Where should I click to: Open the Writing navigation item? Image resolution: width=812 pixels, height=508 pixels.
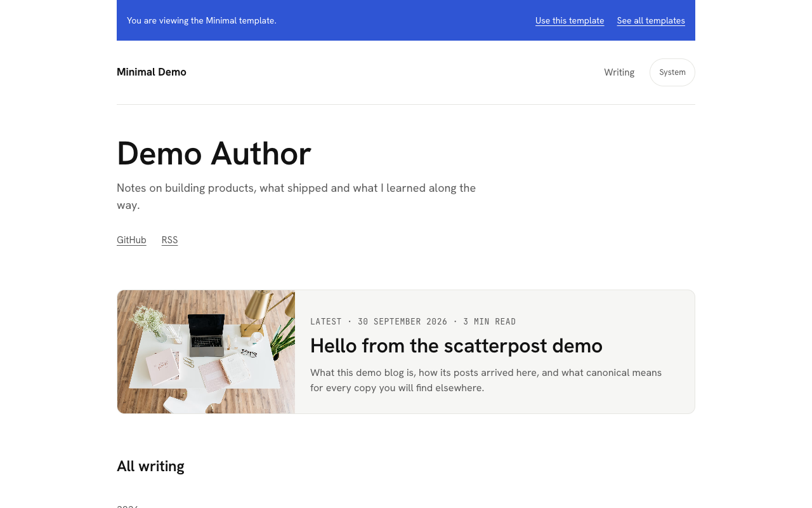[x=619, y=72]
